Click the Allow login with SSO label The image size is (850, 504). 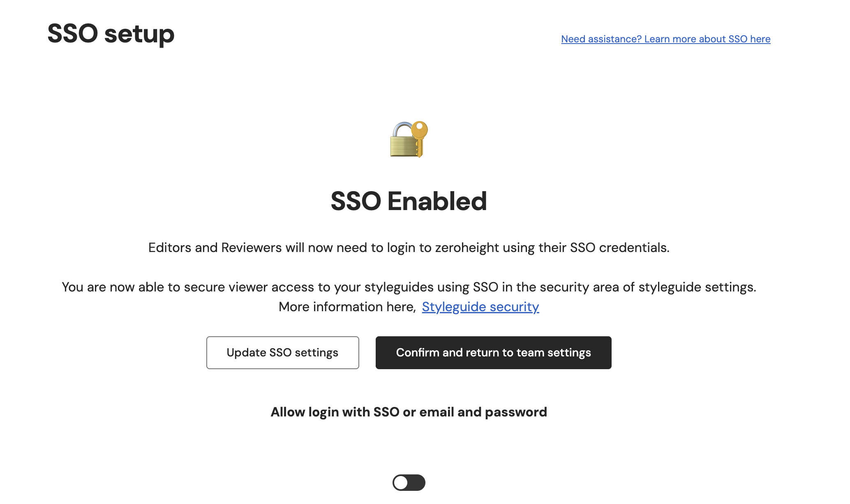(x=409, y=412)
